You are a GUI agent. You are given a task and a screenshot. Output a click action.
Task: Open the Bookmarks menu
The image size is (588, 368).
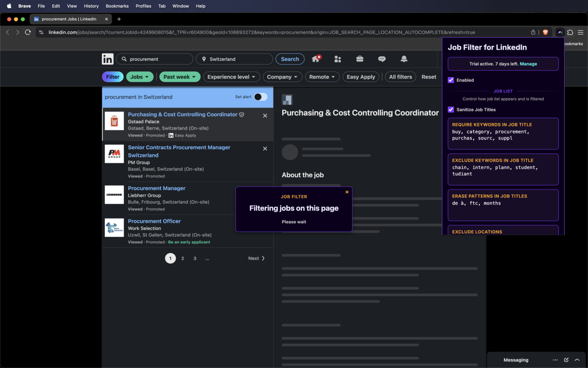click(x=117, y=6)
